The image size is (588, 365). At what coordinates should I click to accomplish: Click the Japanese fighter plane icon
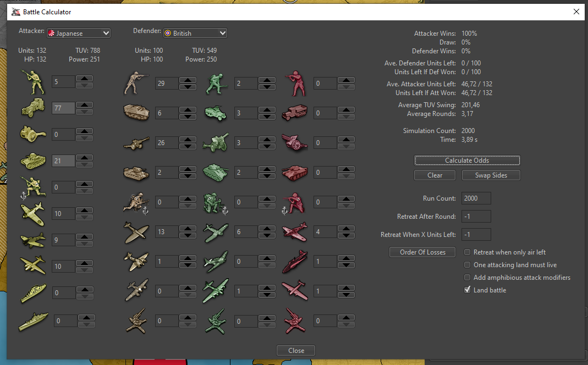[33, 214]
